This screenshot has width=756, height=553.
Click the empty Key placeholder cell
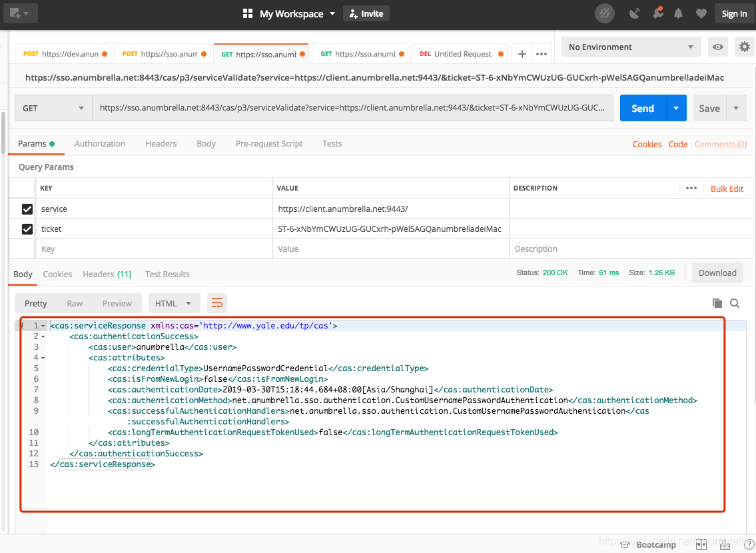pyautogui.click(x=154, y=249)
